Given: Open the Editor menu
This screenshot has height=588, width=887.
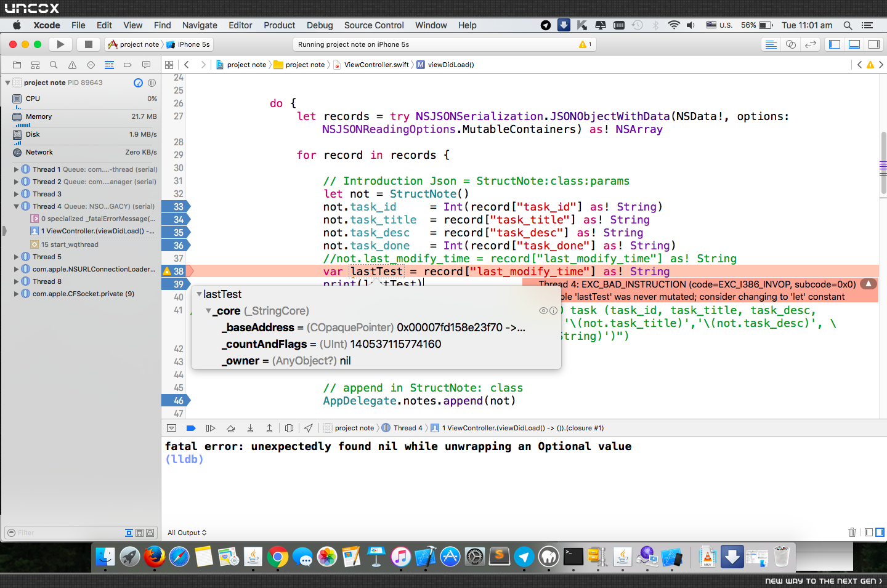Looking at the screenshot, I should (240, 25).
